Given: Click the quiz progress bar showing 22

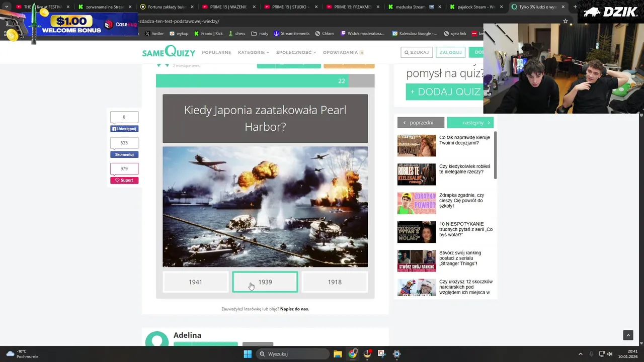Looking at the screenshot, I should [x=265, y=80].
